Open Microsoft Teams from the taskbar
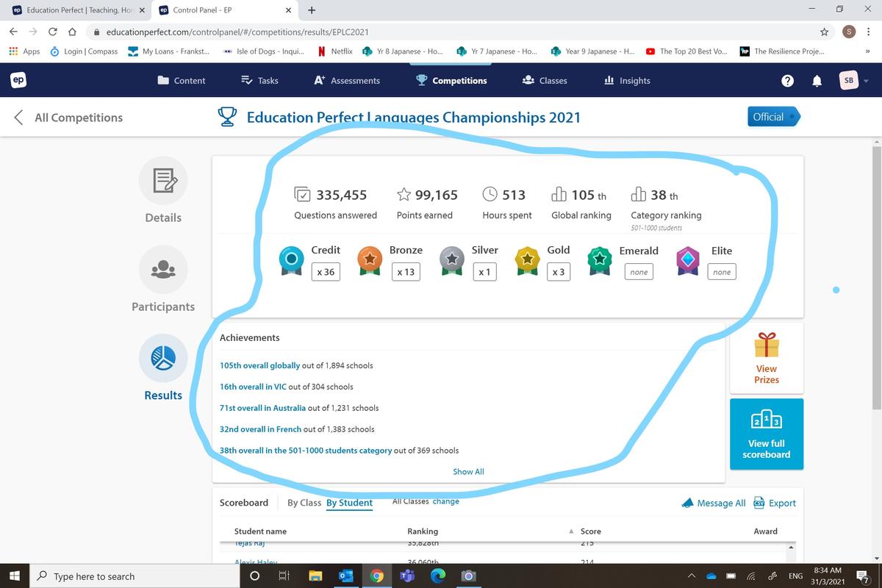The image size is (882, 588). (406, 576)
